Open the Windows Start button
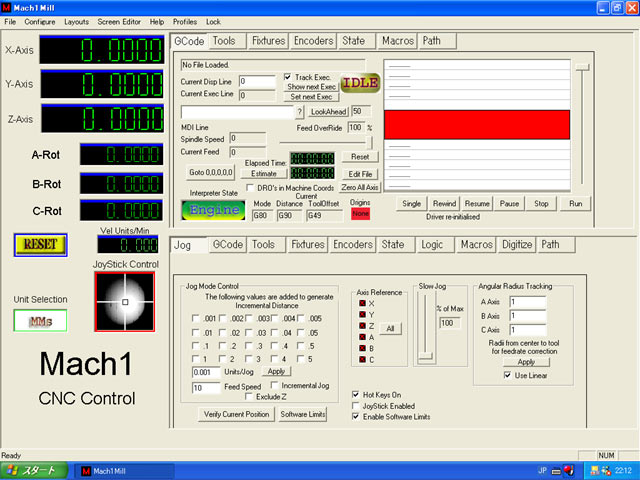 point(34,471)
